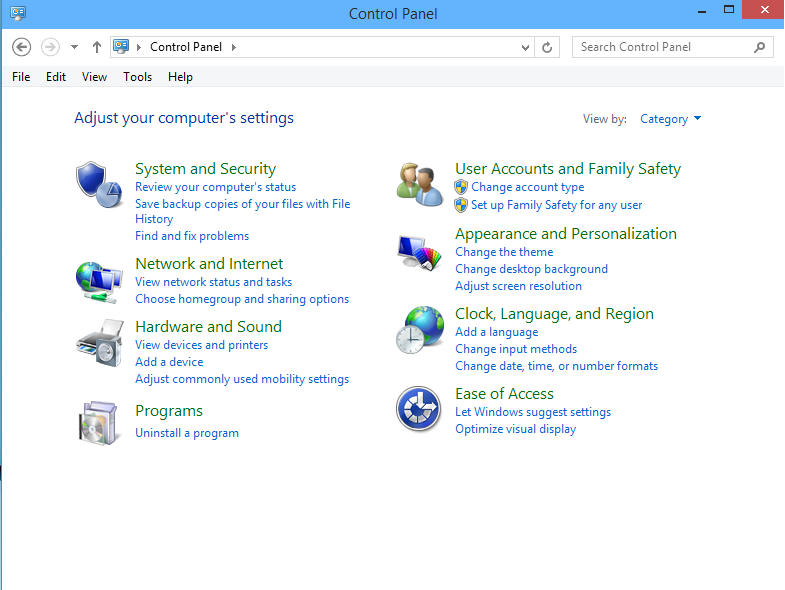
Task: Click the search magnifier icon
Action: tap(759, 47)
